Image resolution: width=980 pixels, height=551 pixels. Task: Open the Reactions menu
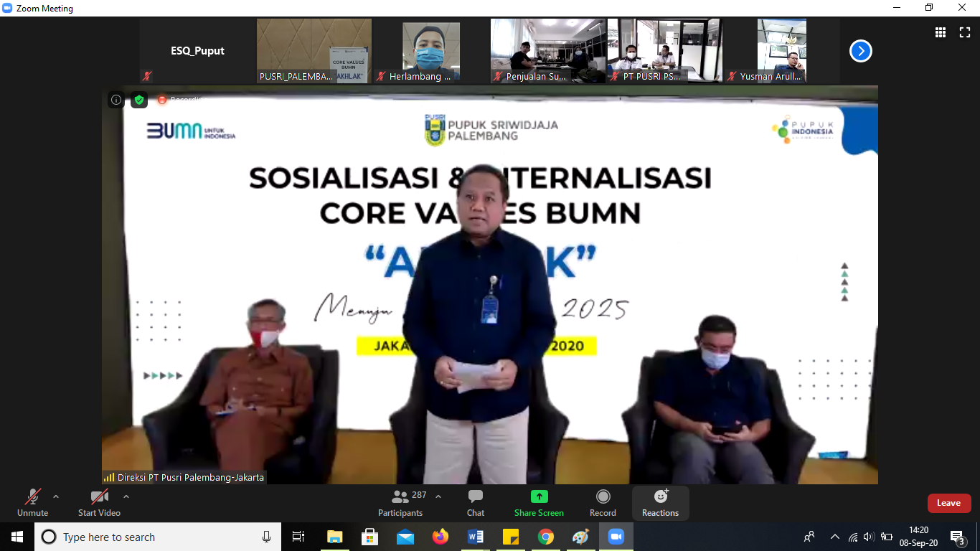(x=660, y=503)
